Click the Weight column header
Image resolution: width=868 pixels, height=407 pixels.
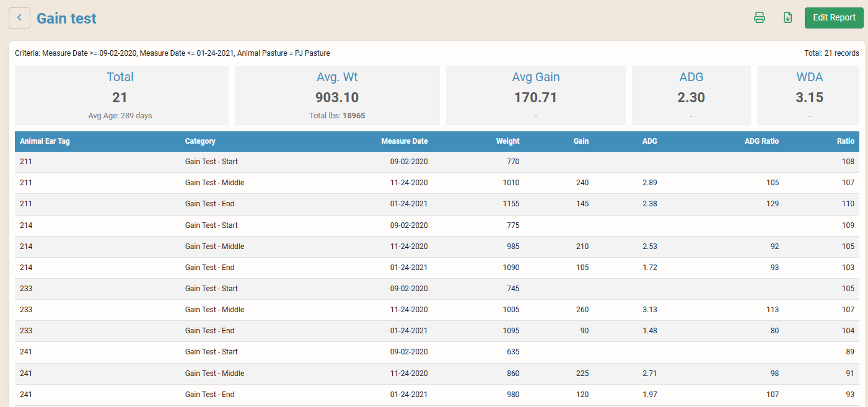(x=507, y=141)
